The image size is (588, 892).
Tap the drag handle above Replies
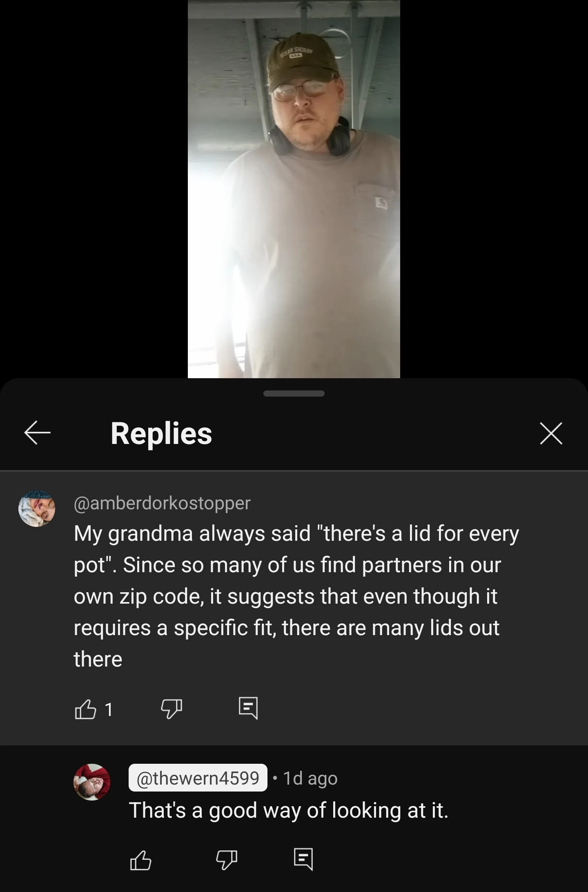[294, 393]
